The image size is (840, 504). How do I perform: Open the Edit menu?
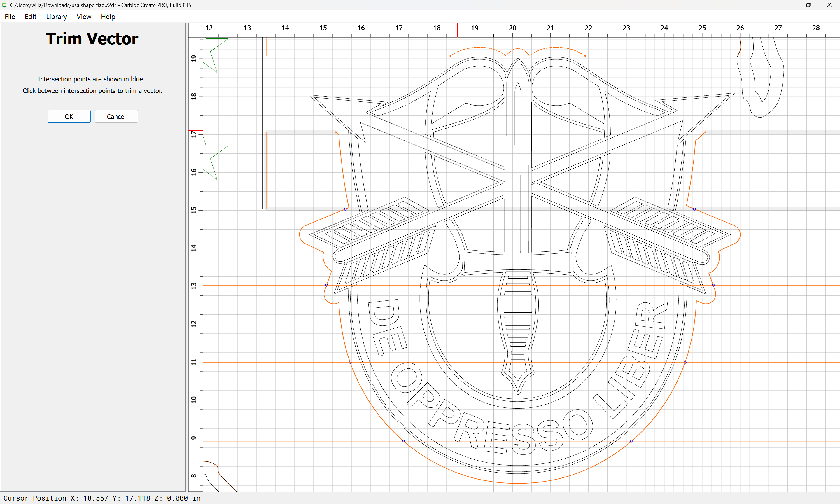coord(30,17)
